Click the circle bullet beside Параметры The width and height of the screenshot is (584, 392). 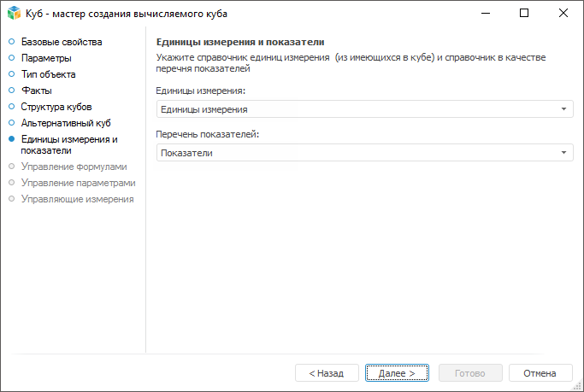point(12,58)
